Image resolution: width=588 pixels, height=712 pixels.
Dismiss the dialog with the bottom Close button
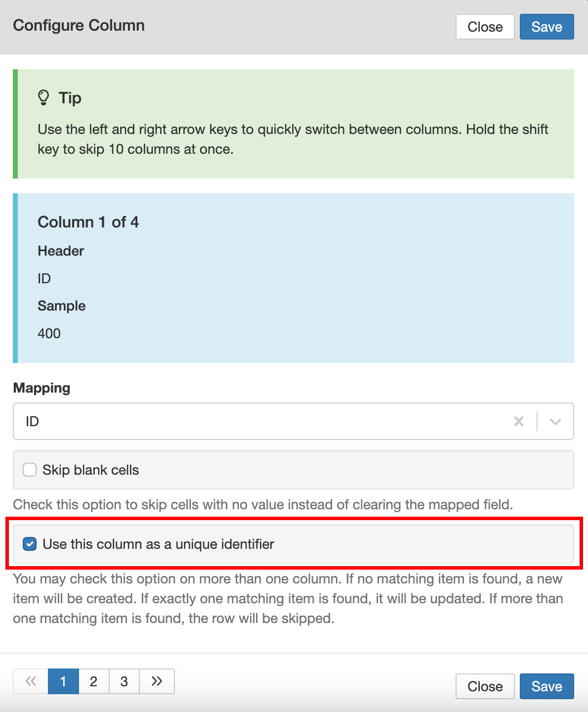(x=485, y=686)
